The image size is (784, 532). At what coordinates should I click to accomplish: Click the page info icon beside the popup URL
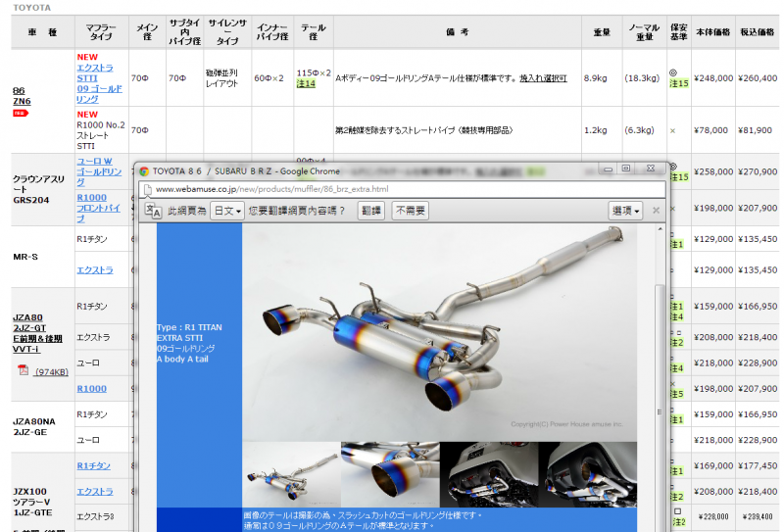point(147,189)
